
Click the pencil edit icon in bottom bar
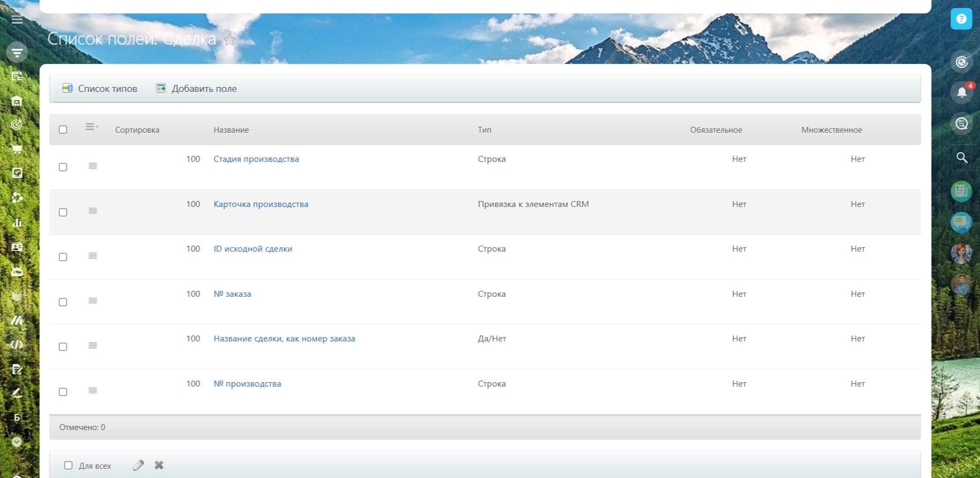tap(138, 466)
